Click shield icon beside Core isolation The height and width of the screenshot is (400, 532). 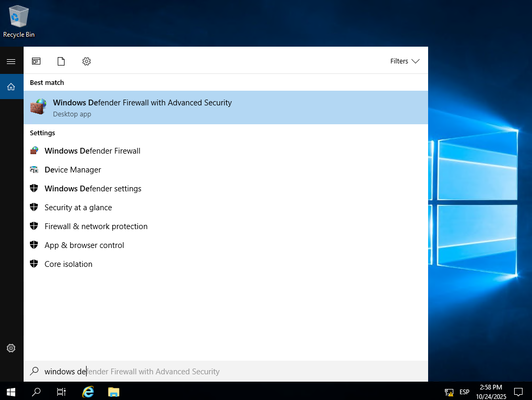coord(34,264)
